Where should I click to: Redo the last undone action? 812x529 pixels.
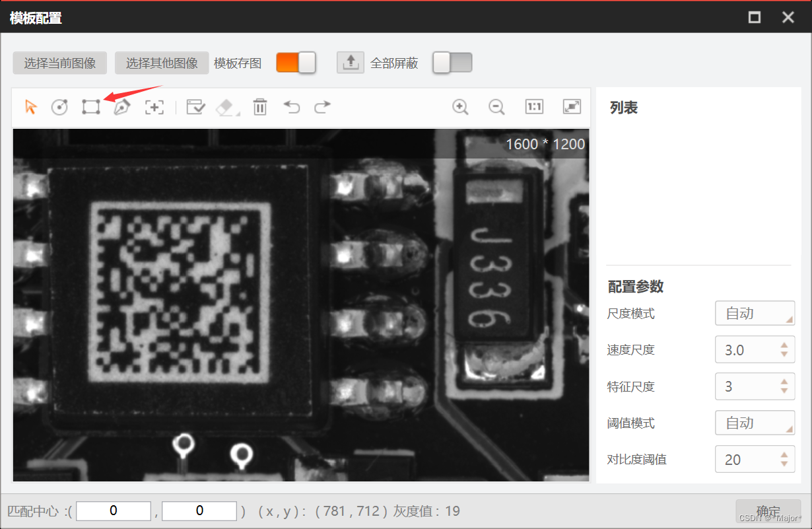323,106
